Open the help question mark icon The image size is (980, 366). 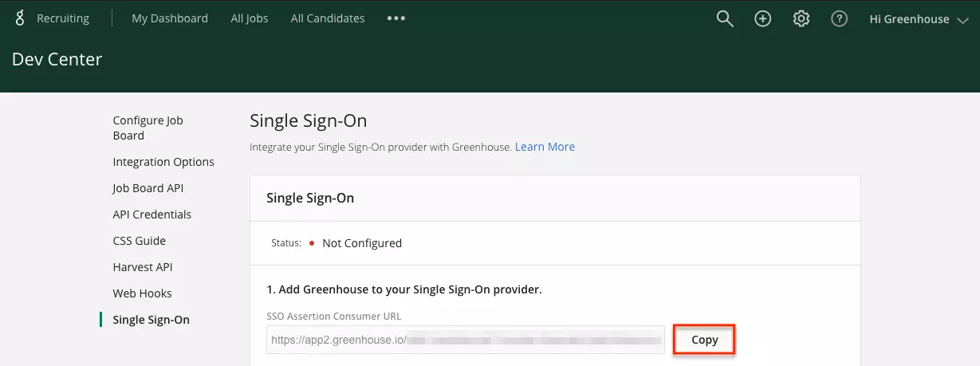coord(839,18)
